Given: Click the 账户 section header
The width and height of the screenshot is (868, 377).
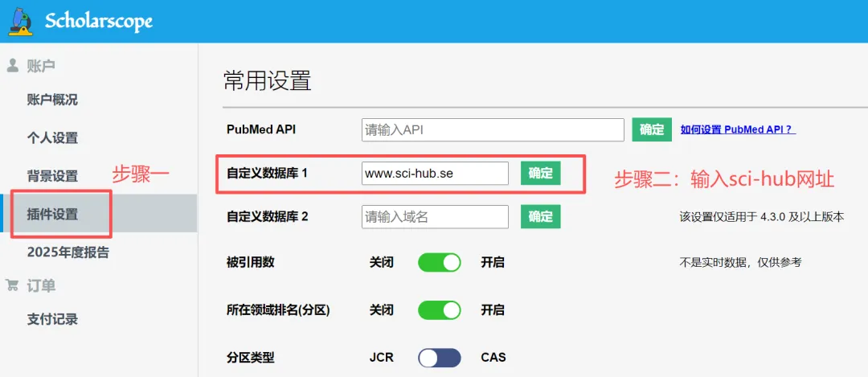Looking at the screenshot, I should pos(40,67).
